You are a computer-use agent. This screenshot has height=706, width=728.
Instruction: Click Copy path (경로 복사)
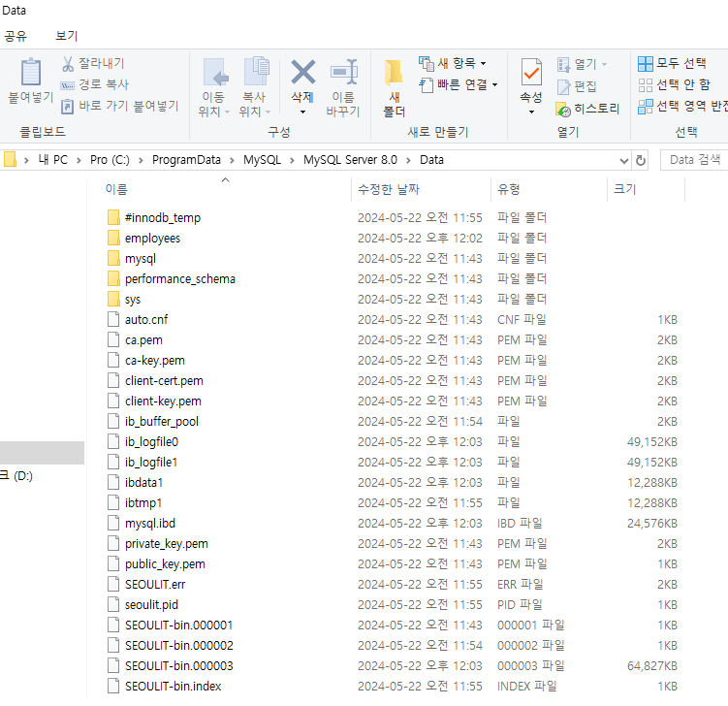[x=95, y=84]
